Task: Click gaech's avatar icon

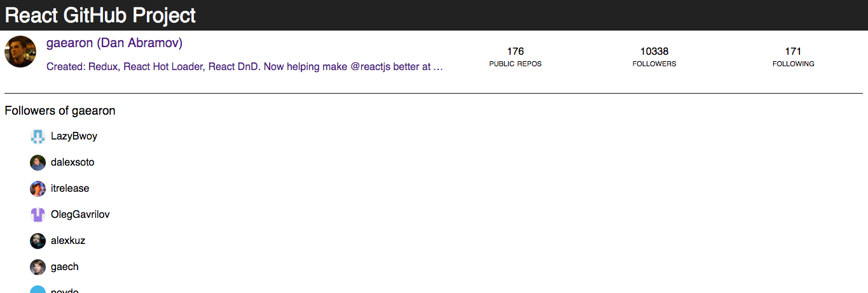Action: (x=38, y=267)
